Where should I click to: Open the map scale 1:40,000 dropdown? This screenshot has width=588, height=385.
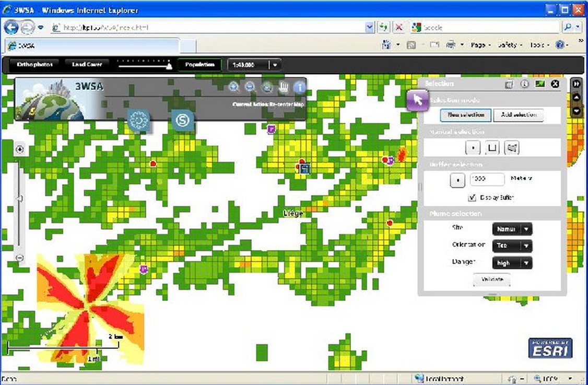click(275, 65)
